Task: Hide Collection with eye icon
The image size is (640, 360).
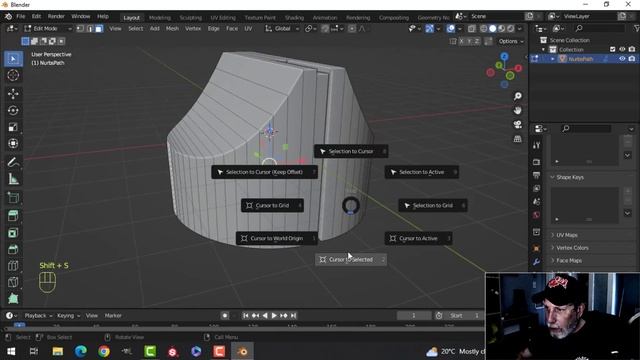Action: (x=622, y=49)
